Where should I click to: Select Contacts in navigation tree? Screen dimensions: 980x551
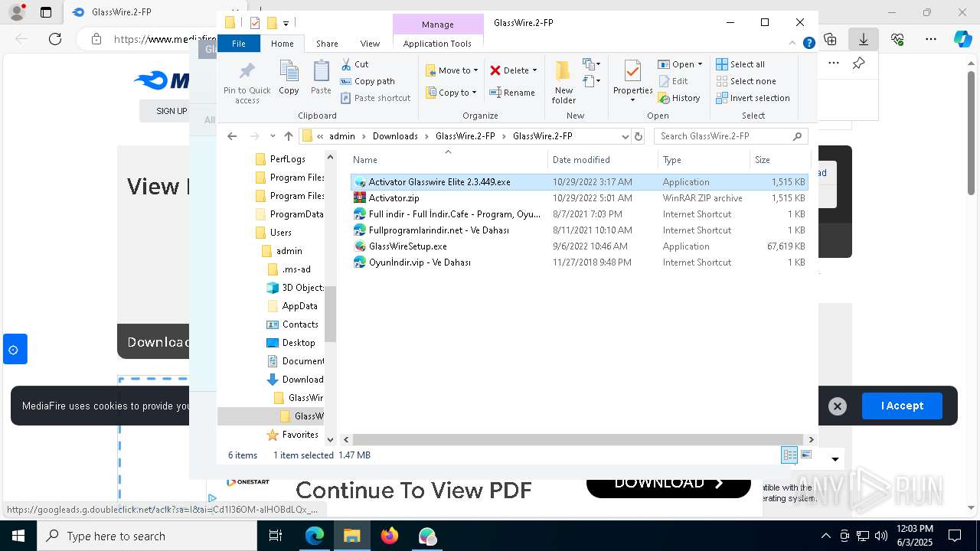point(300,324)
